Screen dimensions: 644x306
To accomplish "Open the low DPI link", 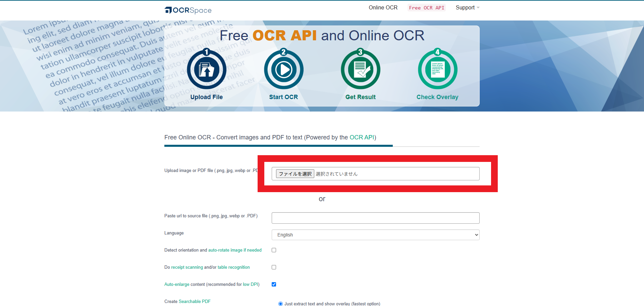I will (250, 285).
